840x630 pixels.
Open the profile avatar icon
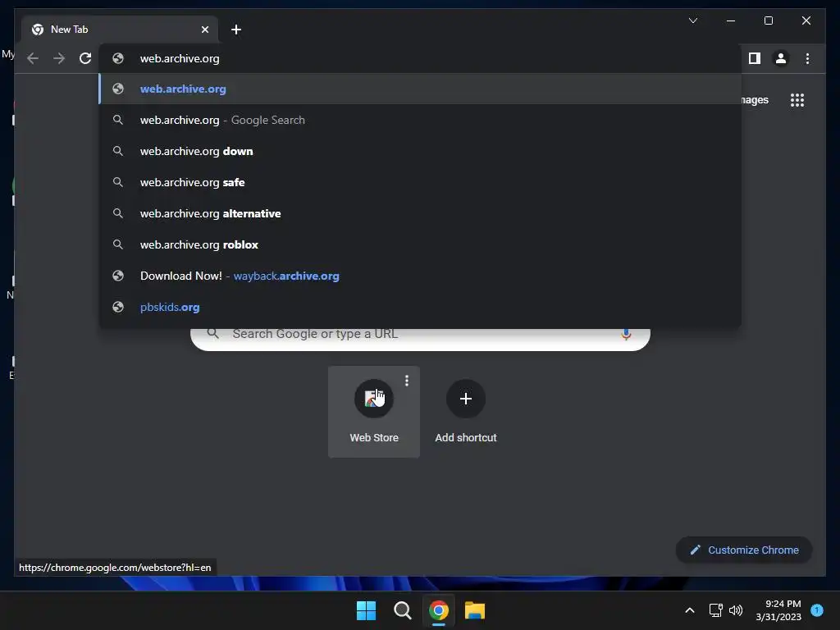point(781,58)
